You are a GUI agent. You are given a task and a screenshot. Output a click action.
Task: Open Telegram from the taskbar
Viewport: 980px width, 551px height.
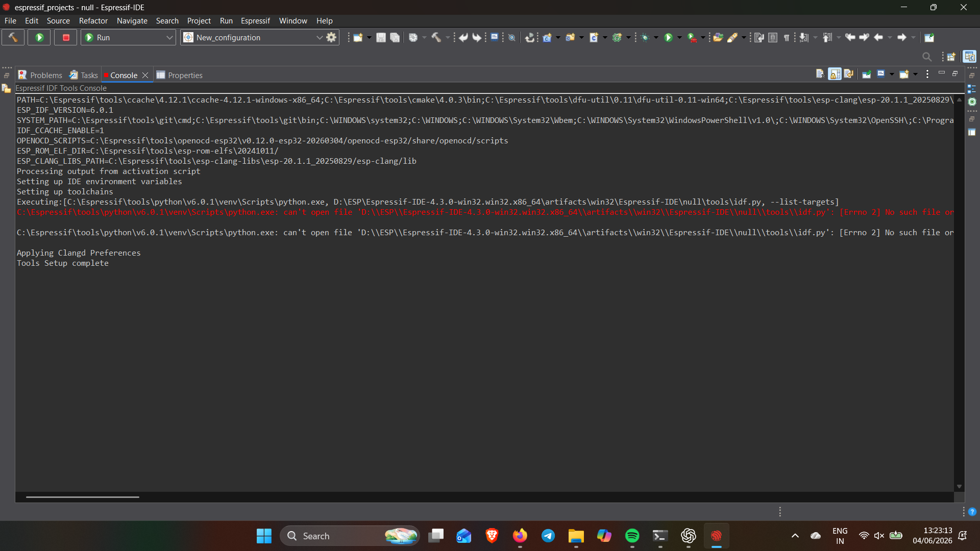tap(548, 536)
